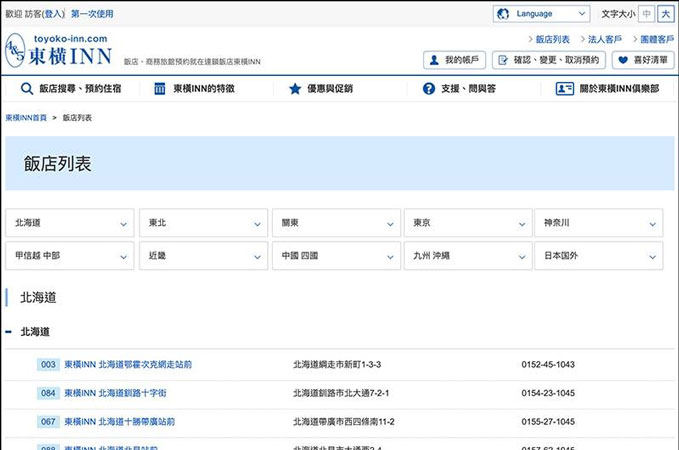Expand the 近畿 region dropdown
Screen dimensions: 679x450
[x=204, y=256]
